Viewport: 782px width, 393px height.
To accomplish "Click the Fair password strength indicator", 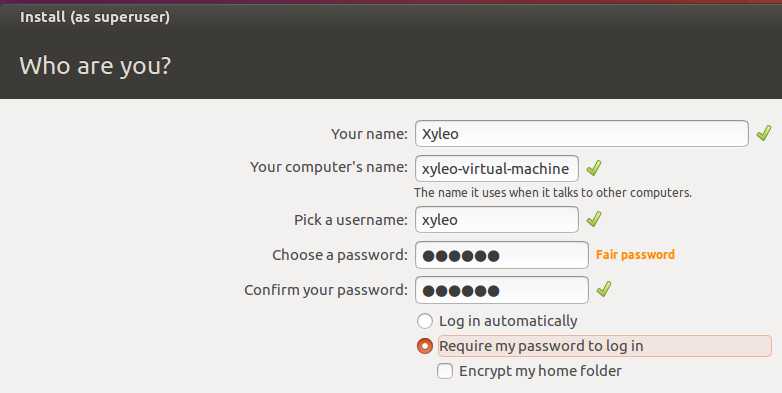I will (x=635, y=254).
